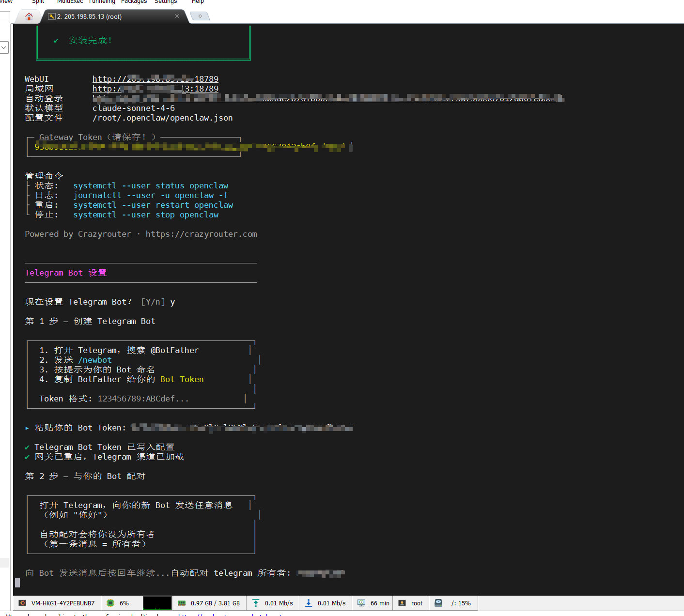Screen dimensions: 684x616
Task: Open the Home tab with house icon
Action: (29, 16)
